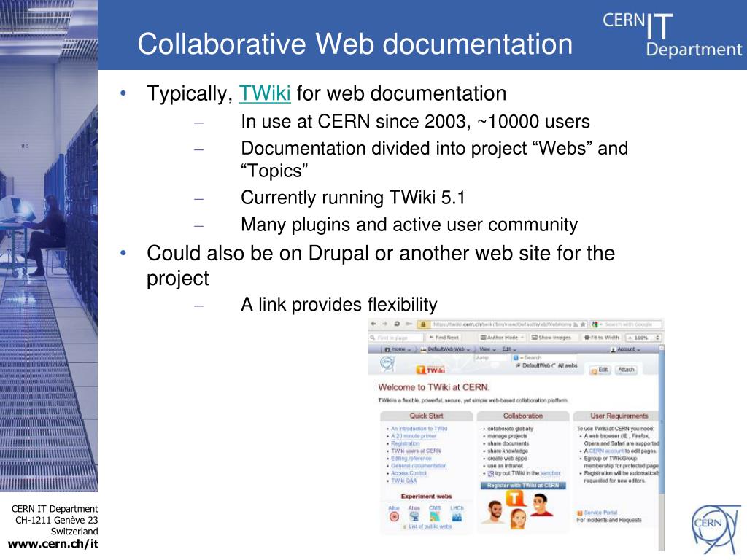Click the User Requirements panel header
The width and height of the screenshot is (747, 560).
point(616,416)
